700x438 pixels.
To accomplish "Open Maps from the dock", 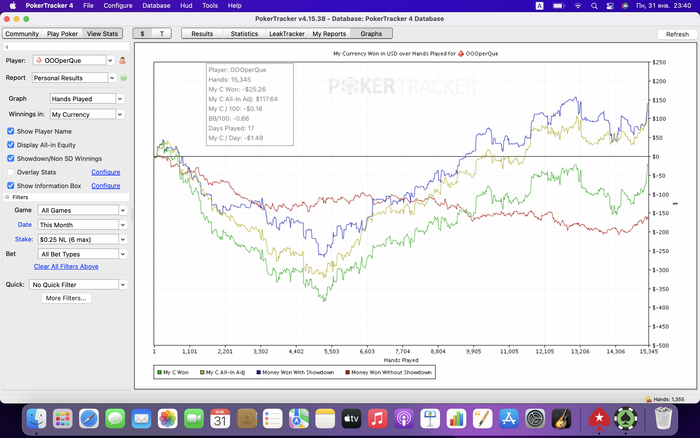I will coord(299,419).
